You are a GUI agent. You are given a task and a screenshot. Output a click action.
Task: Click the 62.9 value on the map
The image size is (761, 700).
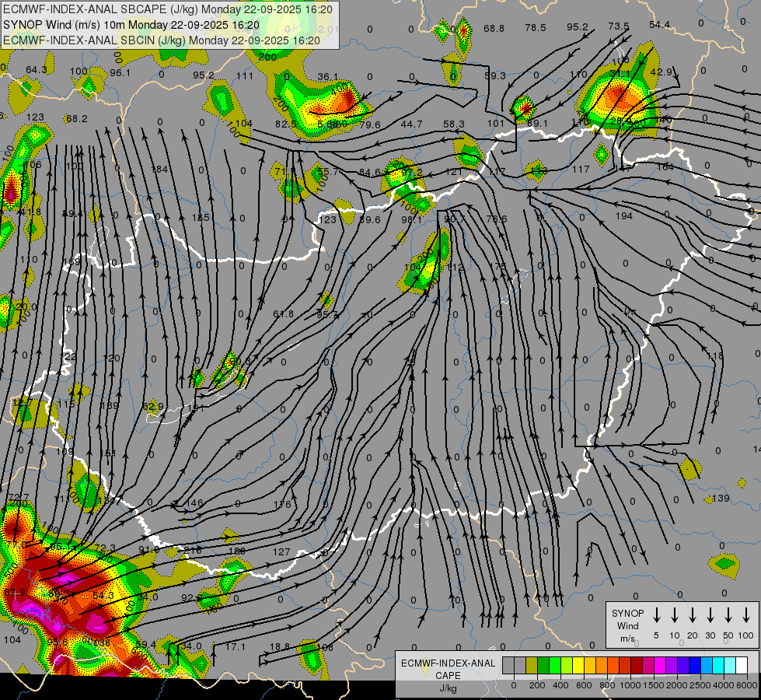[x=153, y=406]
